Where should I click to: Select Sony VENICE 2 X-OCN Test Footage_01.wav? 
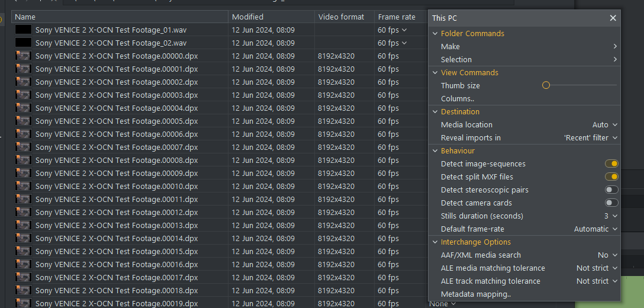coord(111,30)
